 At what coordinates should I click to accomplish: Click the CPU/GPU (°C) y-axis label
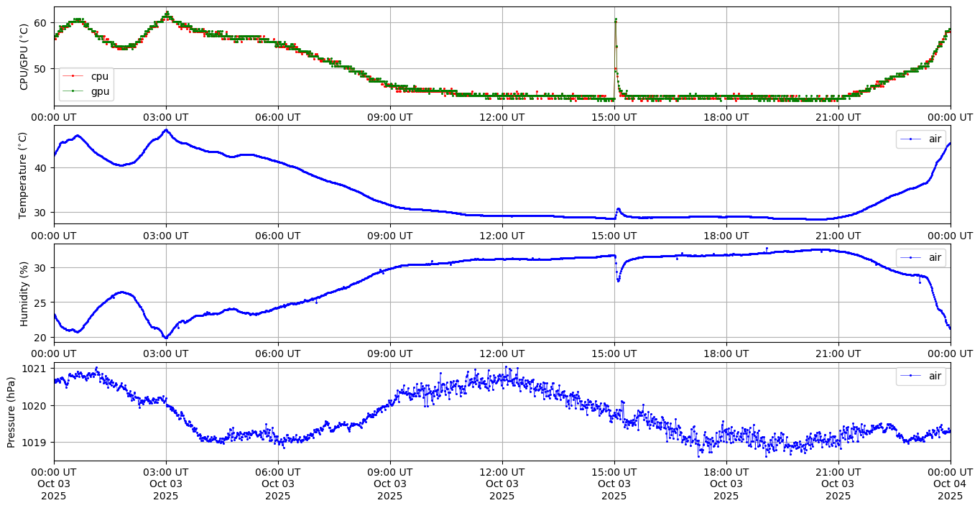tap(24, 56)
